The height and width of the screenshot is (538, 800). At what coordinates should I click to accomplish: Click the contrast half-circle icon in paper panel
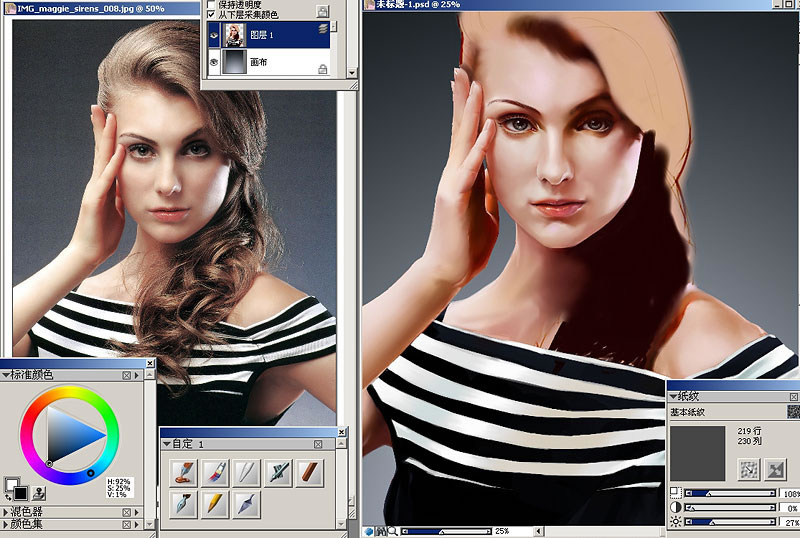(x=676, y=507)
